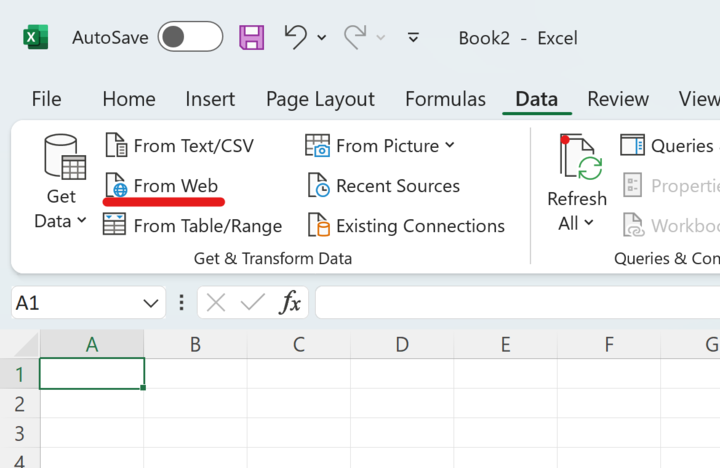Click From Web import option
Image resolution: width=720 pixels, height=468 pixels.
click(162, 186)
